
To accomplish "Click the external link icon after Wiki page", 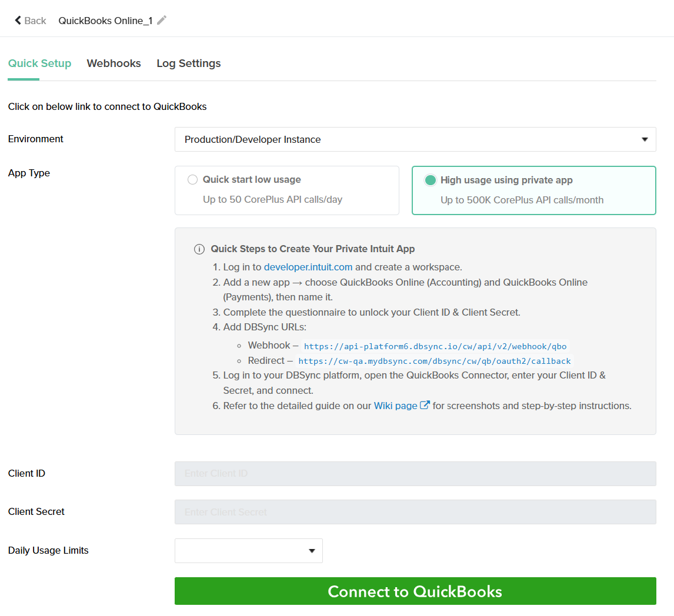I will coord(425,406).
